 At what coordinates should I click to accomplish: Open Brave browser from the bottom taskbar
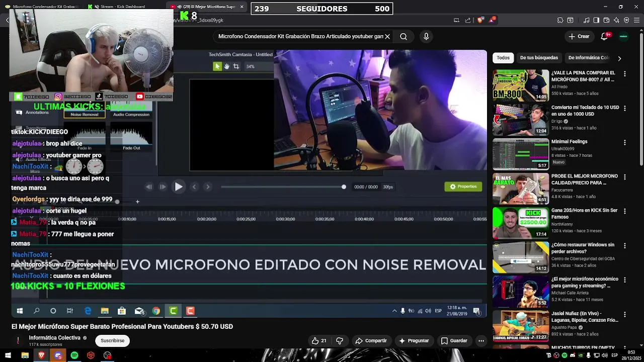pyautogui.click(x=41, y=355)
